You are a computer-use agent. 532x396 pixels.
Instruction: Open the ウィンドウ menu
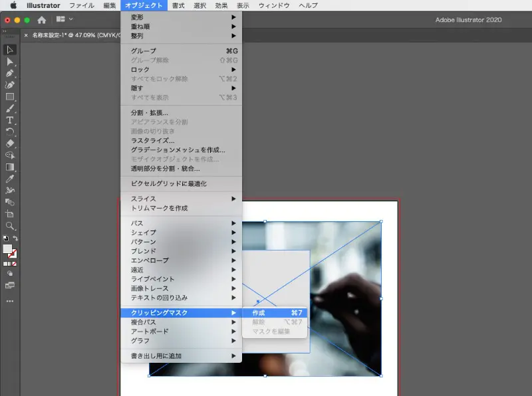click(x=275, y=5)
